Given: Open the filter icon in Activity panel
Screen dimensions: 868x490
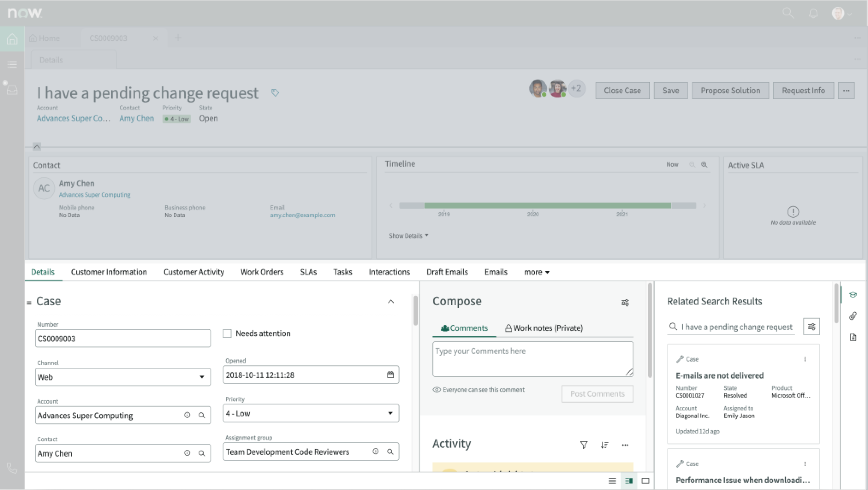Looking at the screenshot, I should tap(584, 445).
